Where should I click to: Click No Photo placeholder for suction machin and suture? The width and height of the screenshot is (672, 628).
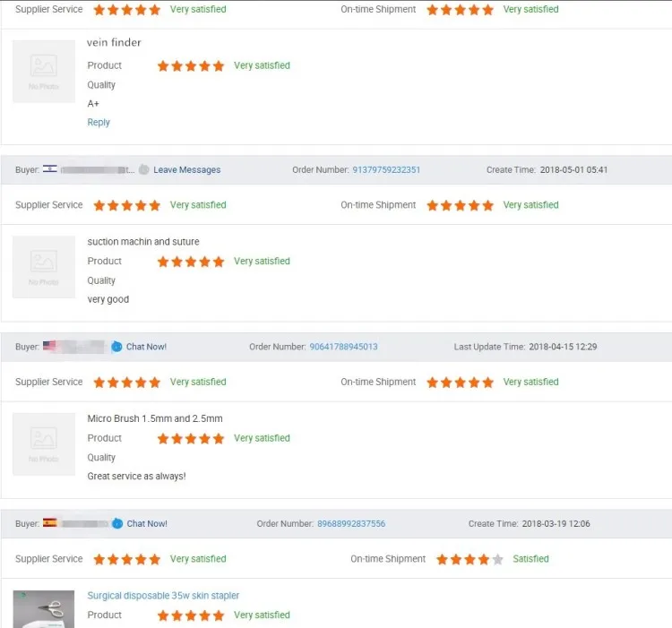[44, 267]
